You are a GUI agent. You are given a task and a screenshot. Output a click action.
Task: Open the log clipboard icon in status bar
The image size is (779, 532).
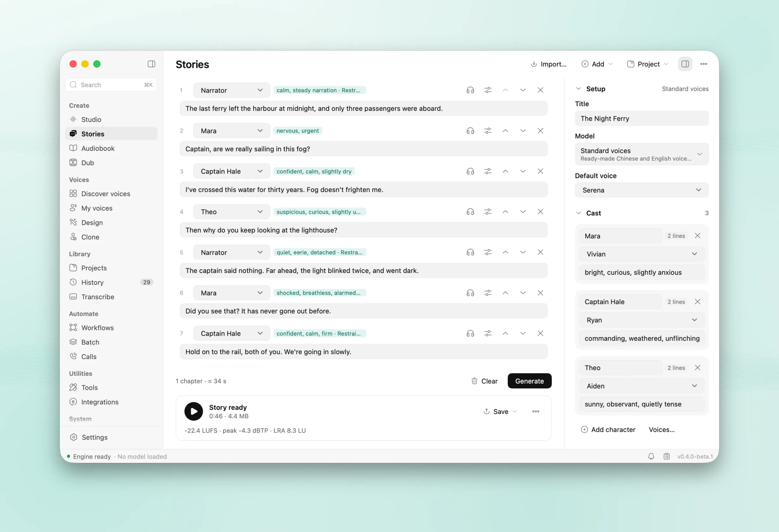pos(666,456)
